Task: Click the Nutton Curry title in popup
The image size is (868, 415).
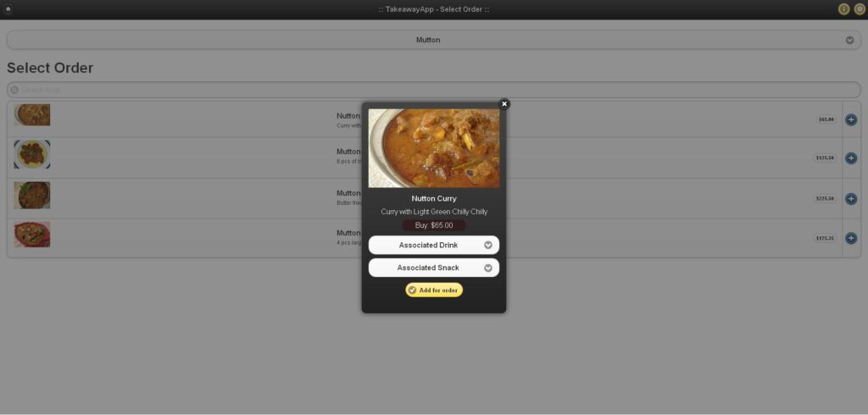Action: pyautogui.click(x=433, y=199)
